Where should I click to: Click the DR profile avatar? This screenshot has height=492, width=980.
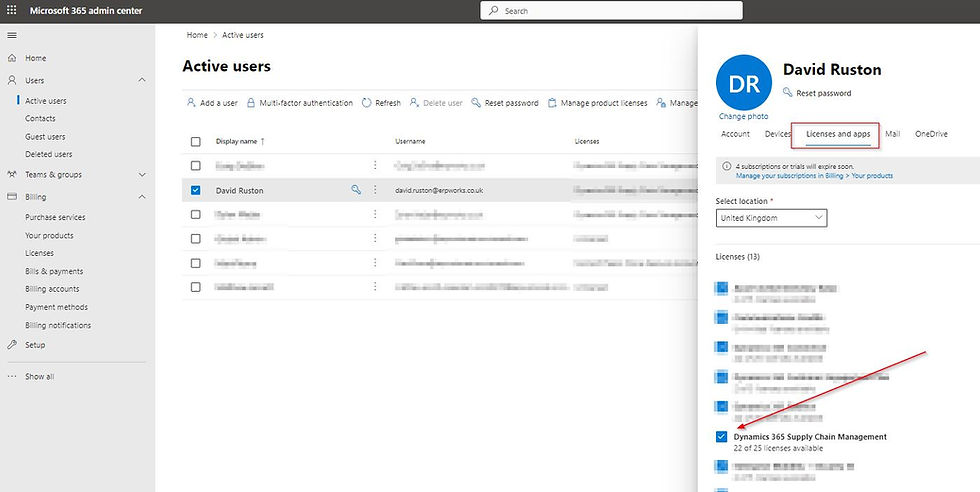pos(744,83)
